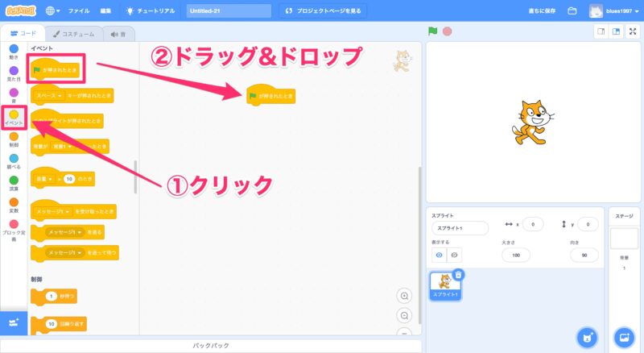Switch to the small stage layout
Image resolution: width=644 pixels, height=353 pixels.
pyautogui.click(x=601, y=31)
